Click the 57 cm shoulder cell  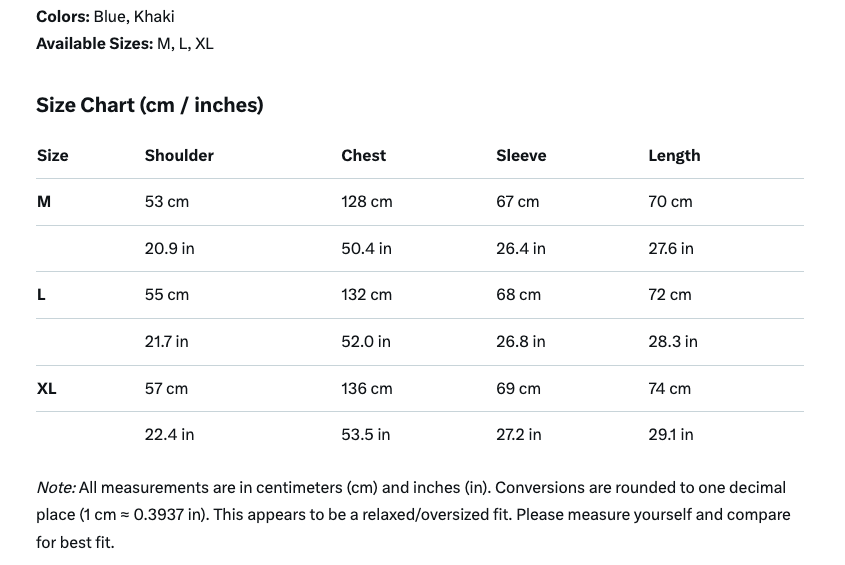(x=166, y=388)
